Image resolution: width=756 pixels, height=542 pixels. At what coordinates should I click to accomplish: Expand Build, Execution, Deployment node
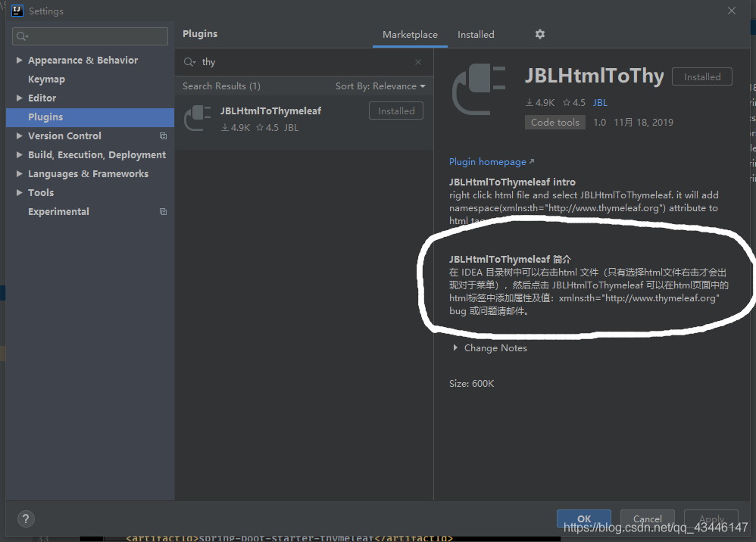(19, 154)
